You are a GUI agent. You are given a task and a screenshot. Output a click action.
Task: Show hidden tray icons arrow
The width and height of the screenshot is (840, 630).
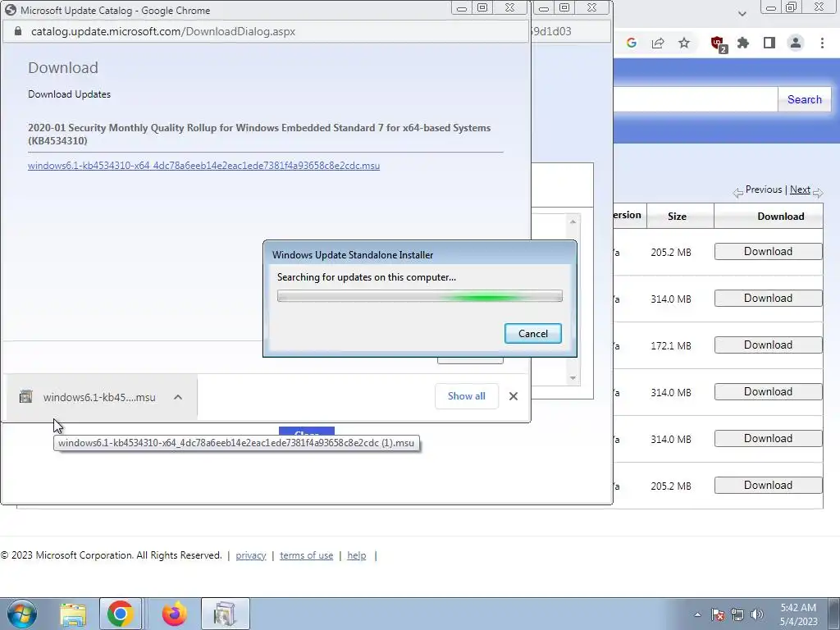697,614
